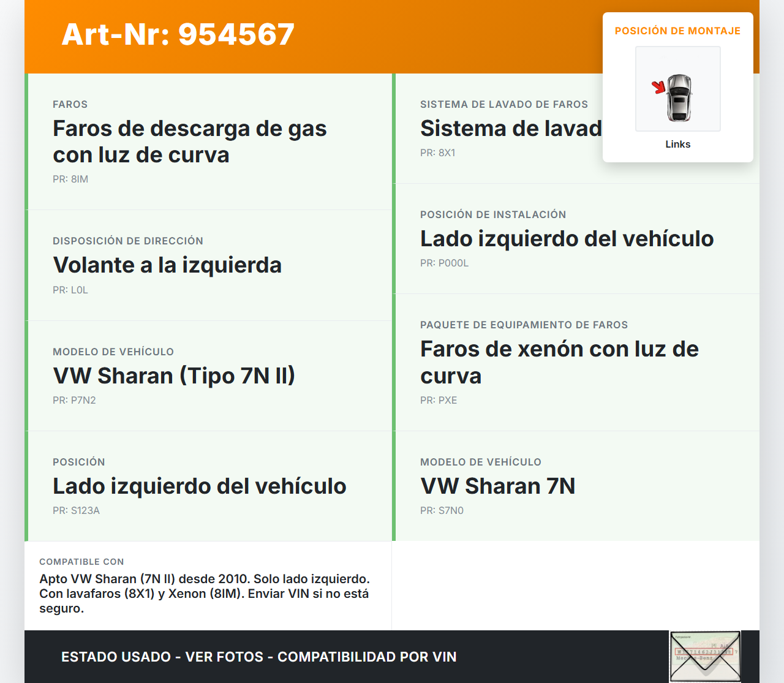Select the Art-Nr: 954567 title

pyautogui.click(x=178, y=34)
